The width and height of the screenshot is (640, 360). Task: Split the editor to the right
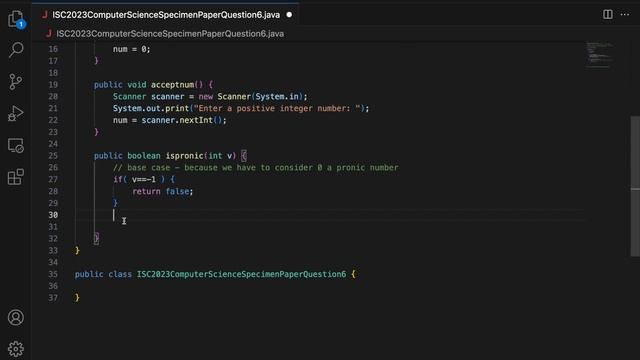click(x=608, y=15)
